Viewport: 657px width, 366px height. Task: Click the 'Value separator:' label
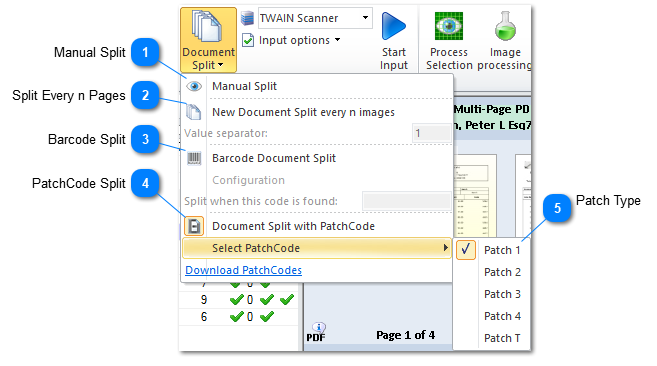(x=226, y=133)
